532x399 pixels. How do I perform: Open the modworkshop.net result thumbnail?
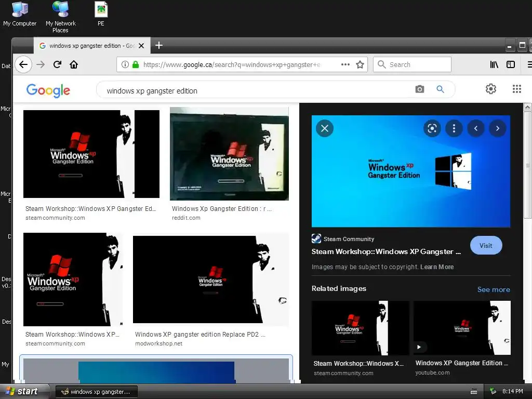[211, 280]
